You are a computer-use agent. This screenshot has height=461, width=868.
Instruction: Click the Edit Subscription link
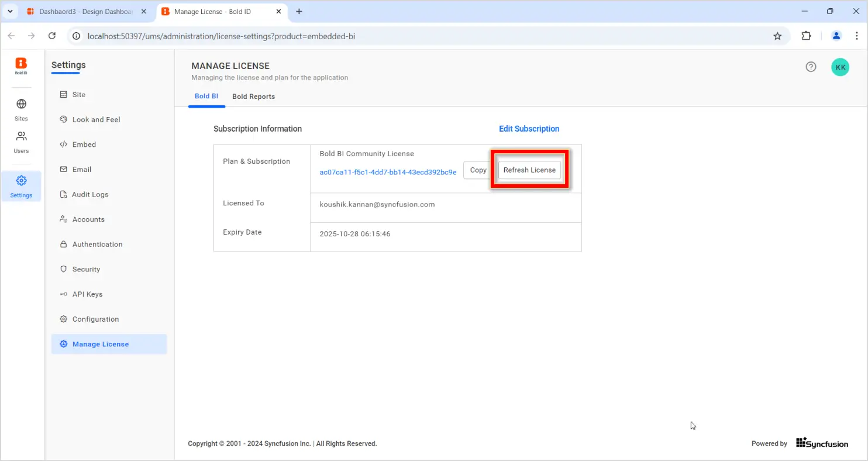pos(529,129)
